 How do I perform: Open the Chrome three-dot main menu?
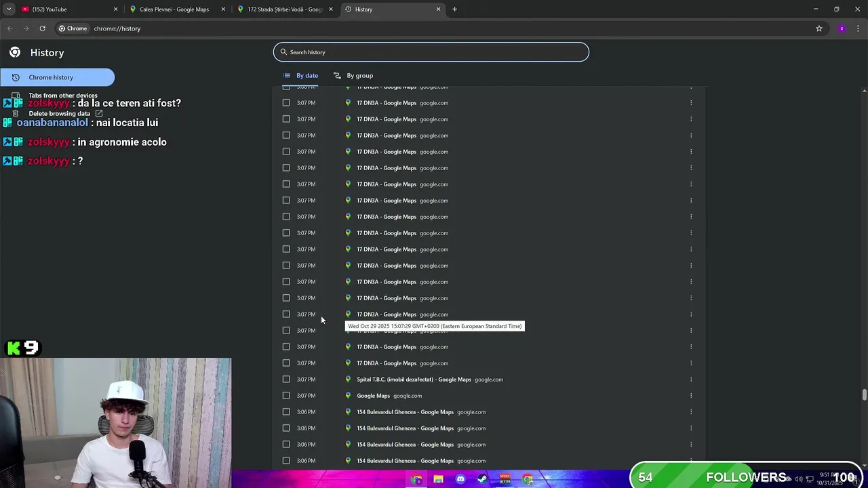tap(859, 28)
